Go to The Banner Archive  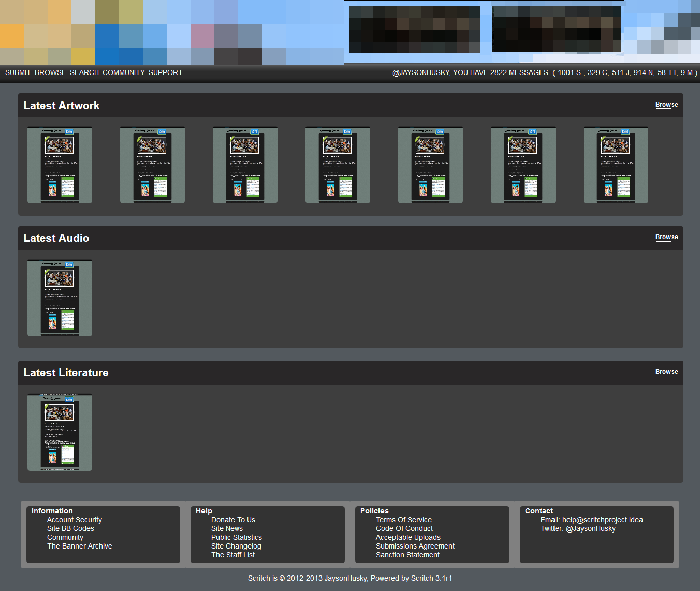(80, 546)
